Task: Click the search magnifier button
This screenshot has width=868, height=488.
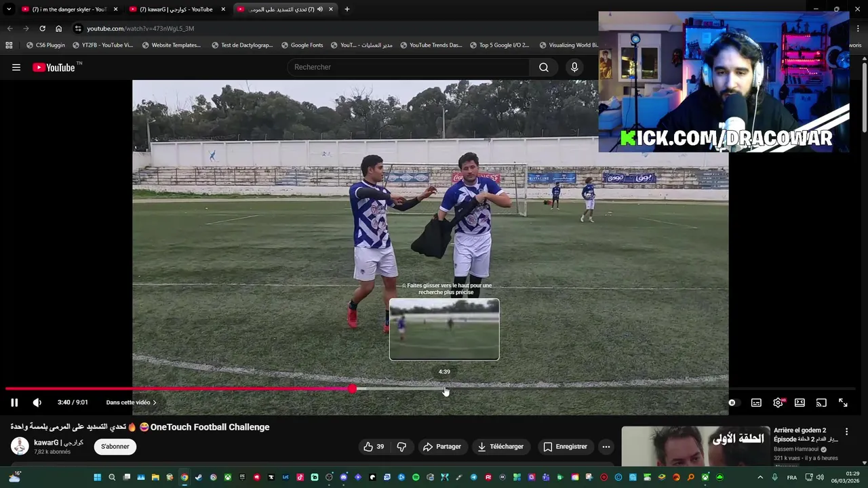Action: pos(544,67)
